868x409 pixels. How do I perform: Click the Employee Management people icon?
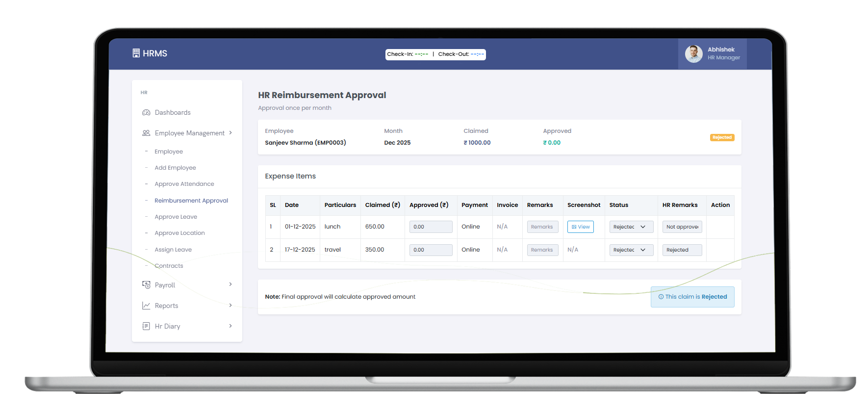pyautogui.click(x=146, y=133)
